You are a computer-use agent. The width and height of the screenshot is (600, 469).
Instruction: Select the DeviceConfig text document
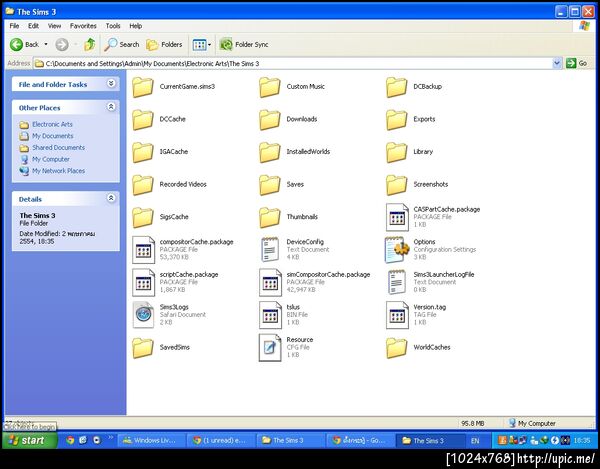coord(270,247)
